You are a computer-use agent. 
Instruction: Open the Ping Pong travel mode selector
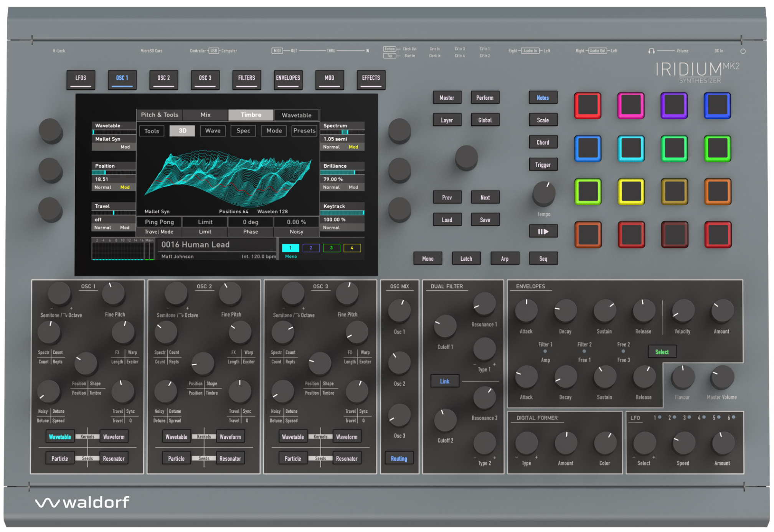[159, 222]
